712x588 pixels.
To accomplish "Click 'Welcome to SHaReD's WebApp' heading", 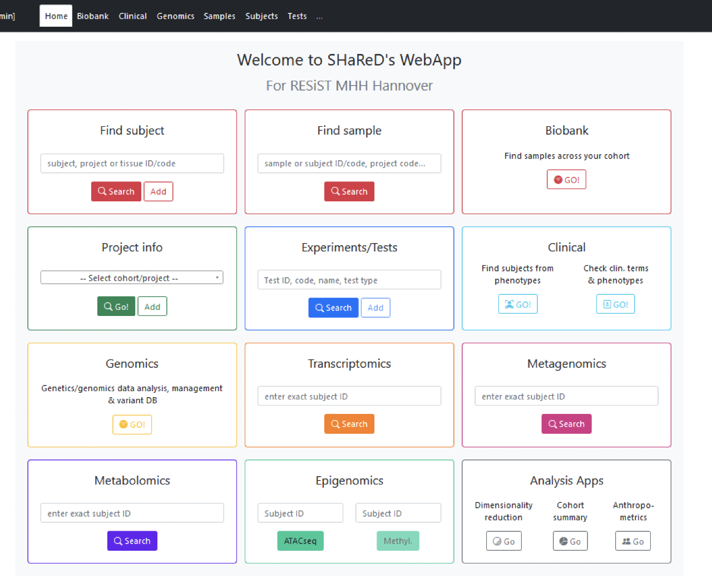I will (349, 60).
